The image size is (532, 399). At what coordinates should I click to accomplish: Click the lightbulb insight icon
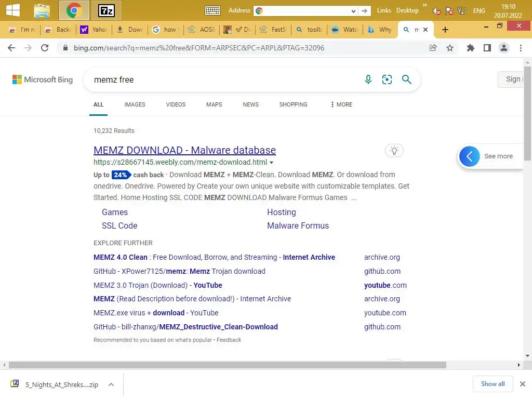pyautogui.click(x=394, y=150)
